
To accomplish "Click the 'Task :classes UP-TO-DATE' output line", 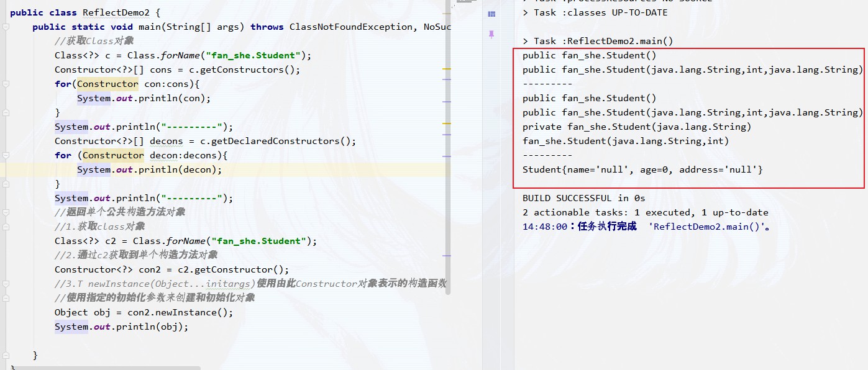I will pos(595,12).
